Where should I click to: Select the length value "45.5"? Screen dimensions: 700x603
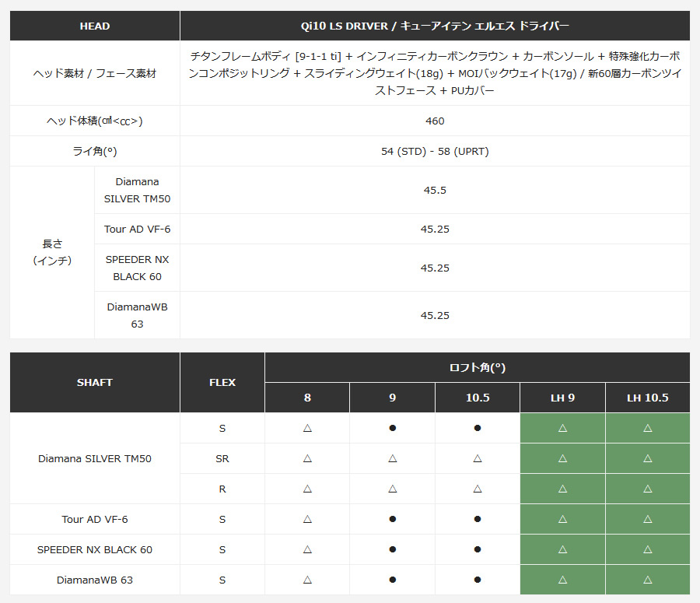pos(435,191)
